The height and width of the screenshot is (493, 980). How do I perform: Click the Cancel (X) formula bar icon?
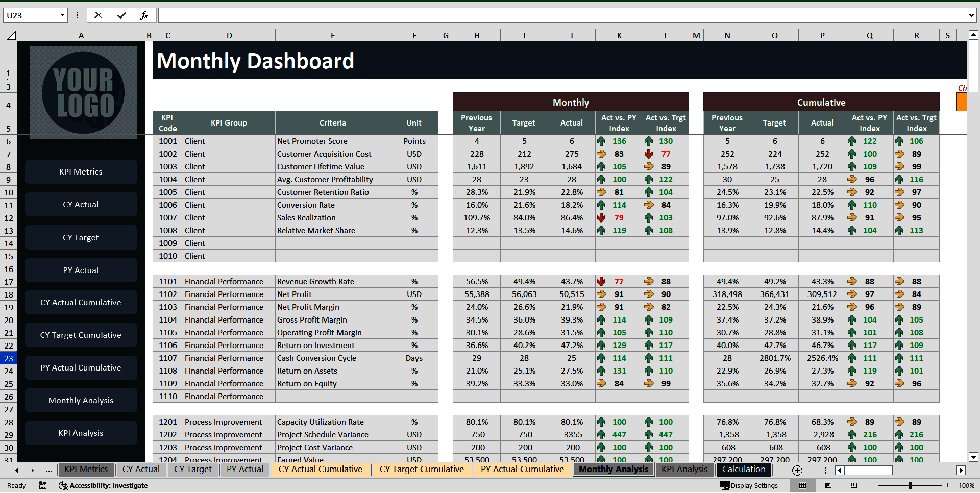pos(98,15)
